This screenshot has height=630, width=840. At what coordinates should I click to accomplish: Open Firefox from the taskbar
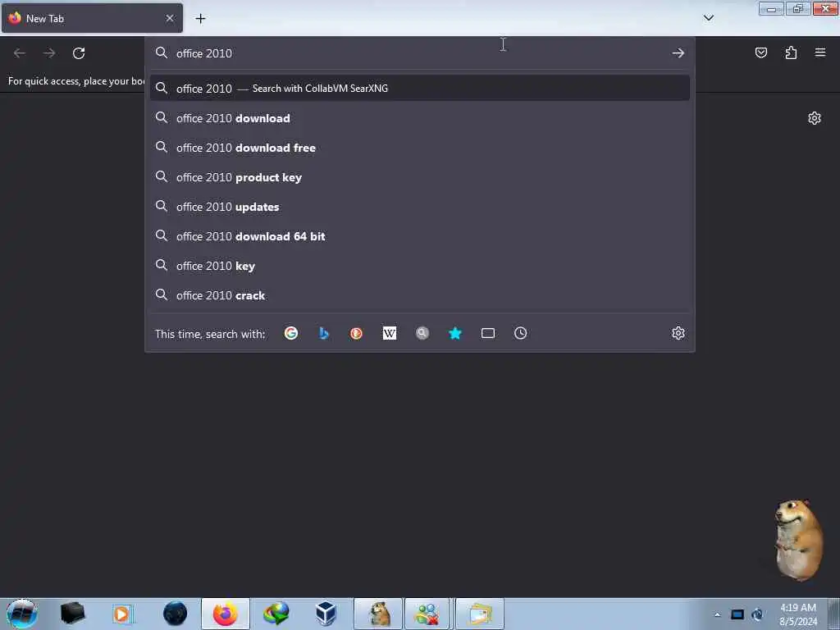pos(226,614)
